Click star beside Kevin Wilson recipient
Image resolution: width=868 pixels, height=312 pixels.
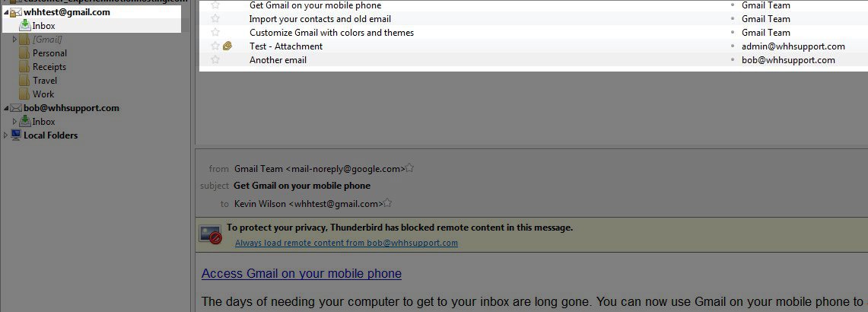387,203
